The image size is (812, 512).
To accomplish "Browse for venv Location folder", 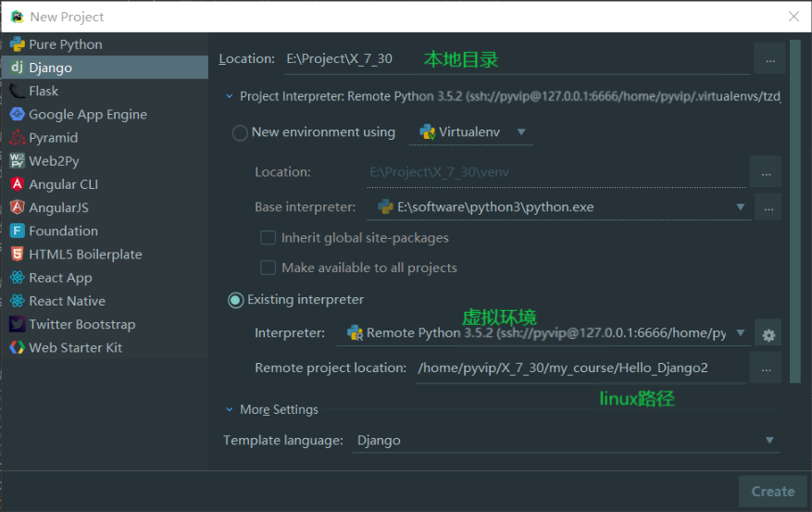I will tap(766, 172).
